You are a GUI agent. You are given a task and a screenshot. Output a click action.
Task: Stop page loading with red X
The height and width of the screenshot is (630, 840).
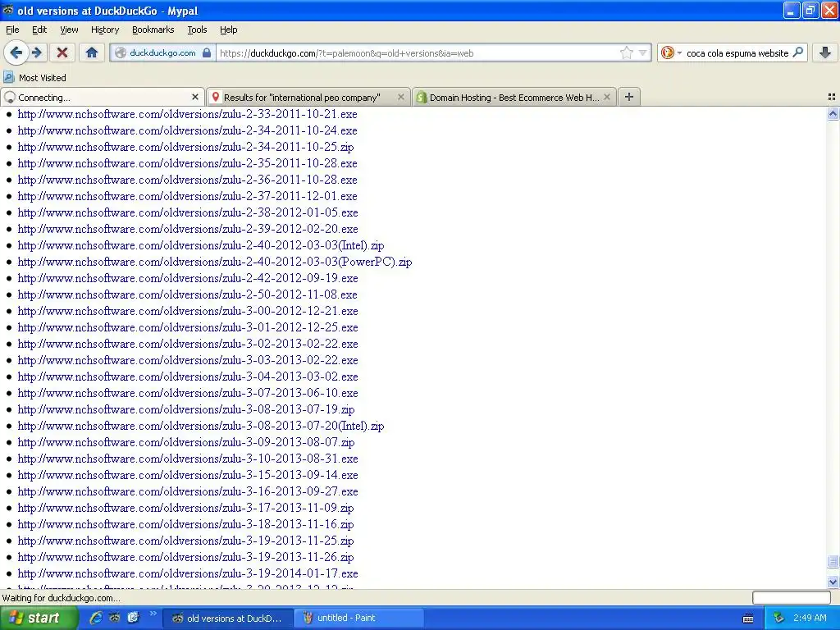(x=62, y=52)
